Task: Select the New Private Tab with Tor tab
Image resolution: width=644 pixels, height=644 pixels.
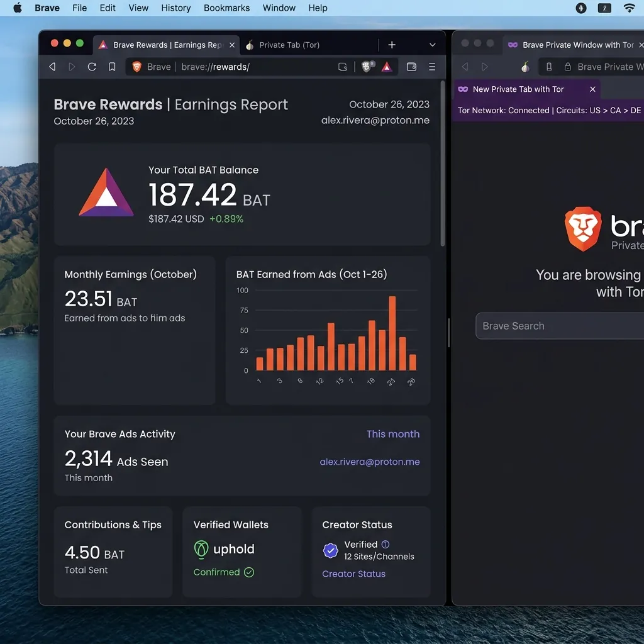Action: [x=526, y=89]
